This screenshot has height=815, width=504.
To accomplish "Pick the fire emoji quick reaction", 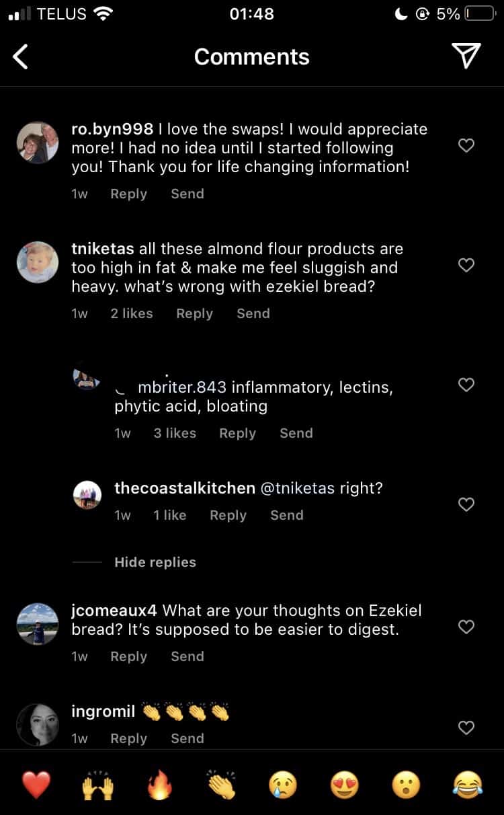I will click(x=159, y=784).
